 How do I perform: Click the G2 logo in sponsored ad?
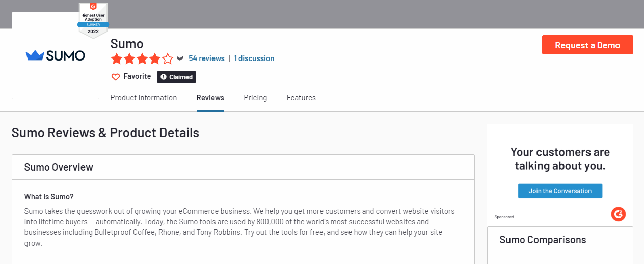pyautogui.click(x=618, y=214)
